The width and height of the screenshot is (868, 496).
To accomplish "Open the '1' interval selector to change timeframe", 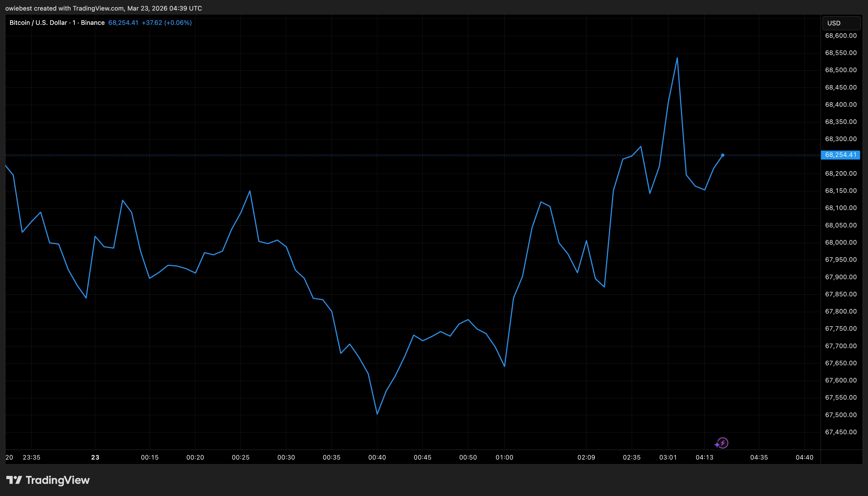I will 74,22.
